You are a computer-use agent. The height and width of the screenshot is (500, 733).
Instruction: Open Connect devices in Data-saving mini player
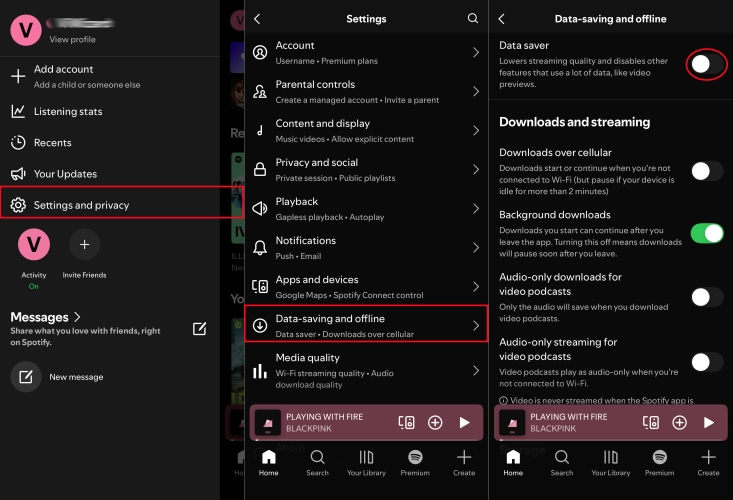pos(651,422)
